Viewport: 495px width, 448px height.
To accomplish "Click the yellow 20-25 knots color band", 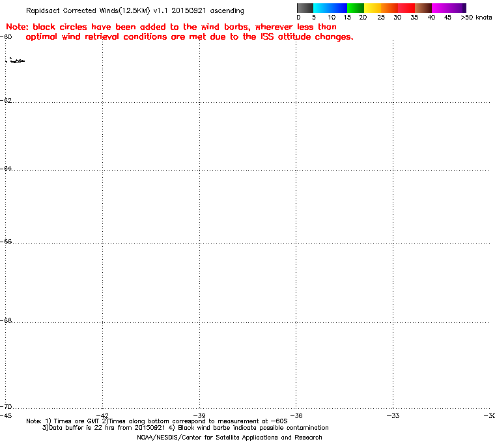I will tap(373, 8).
